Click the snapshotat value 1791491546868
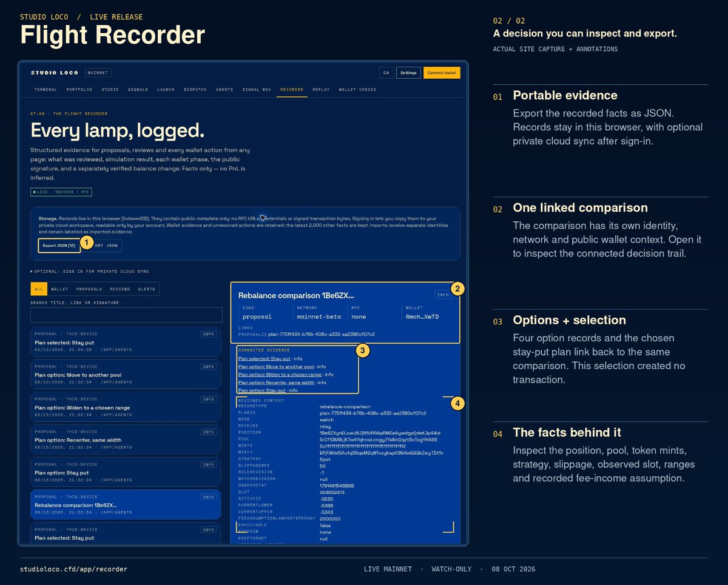The image size is (728, 585). [337, 486]
